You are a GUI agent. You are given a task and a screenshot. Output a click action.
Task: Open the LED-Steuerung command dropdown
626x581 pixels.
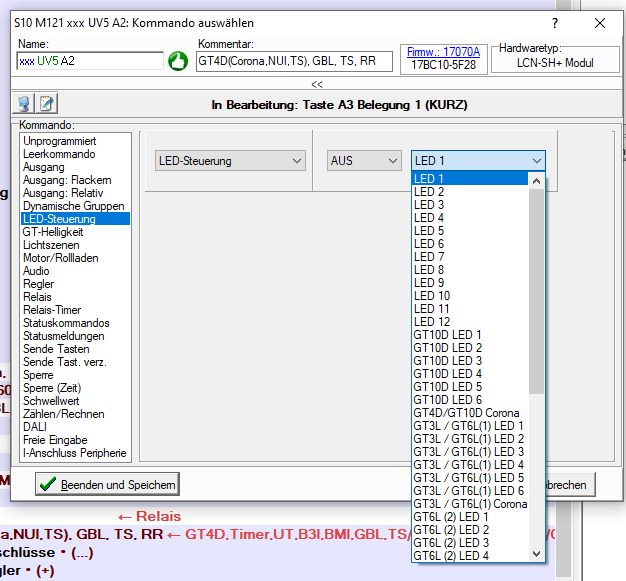[x=231, y=160]
